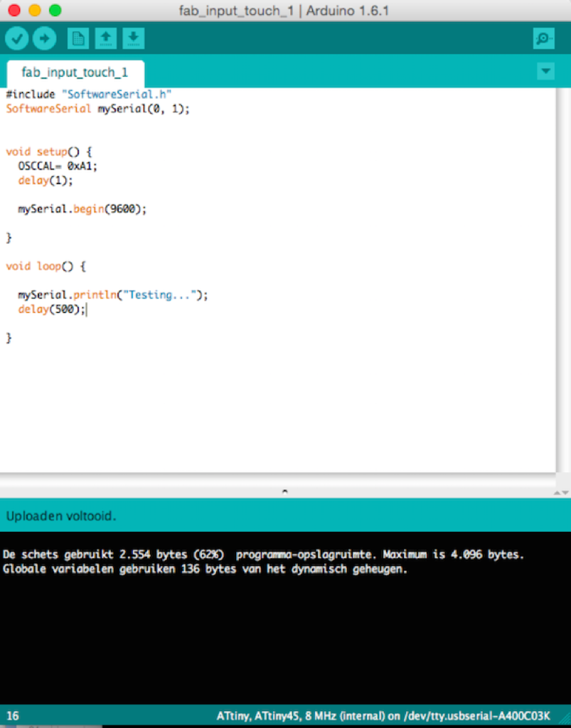
Task: Click the Verify checkmark button
Action: pos(17,38)
